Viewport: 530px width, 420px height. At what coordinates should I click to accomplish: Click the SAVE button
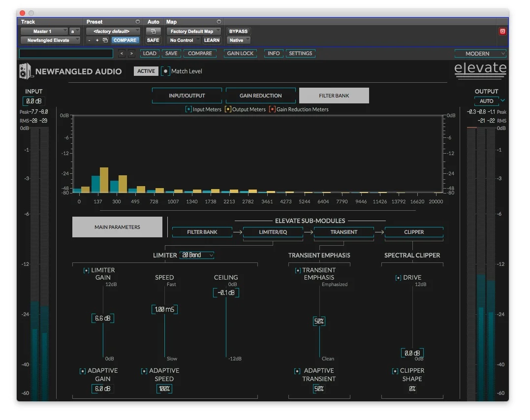pos(171,54)
